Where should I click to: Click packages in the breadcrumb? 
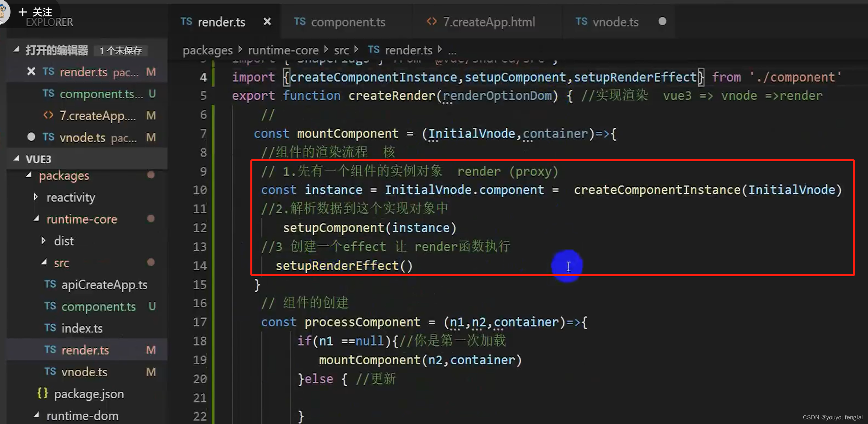pyautogui.click(x=207, y=50)
